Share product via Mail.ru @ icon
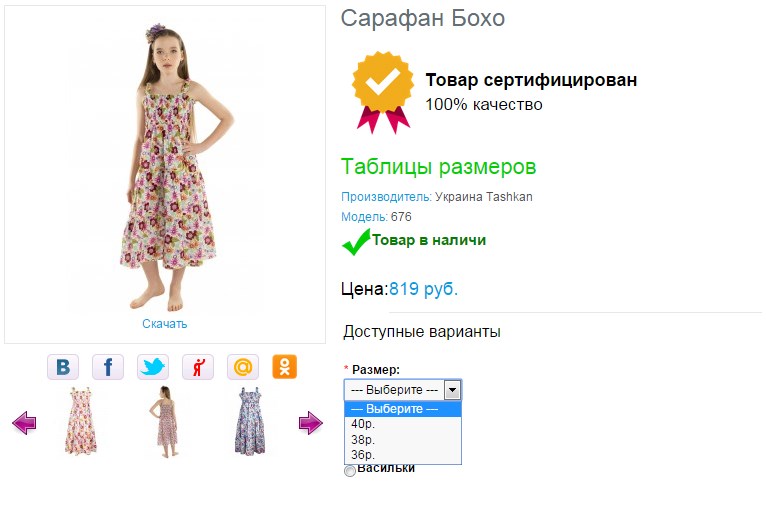Image resolution: width=766 pixels, height=524 pixels. tap(243, 367)
